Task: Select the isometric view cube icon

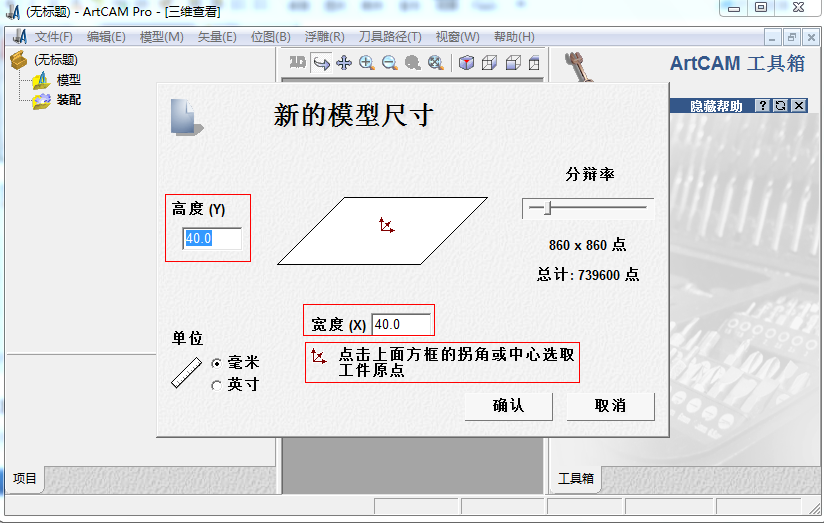Action: click(466, 63)
